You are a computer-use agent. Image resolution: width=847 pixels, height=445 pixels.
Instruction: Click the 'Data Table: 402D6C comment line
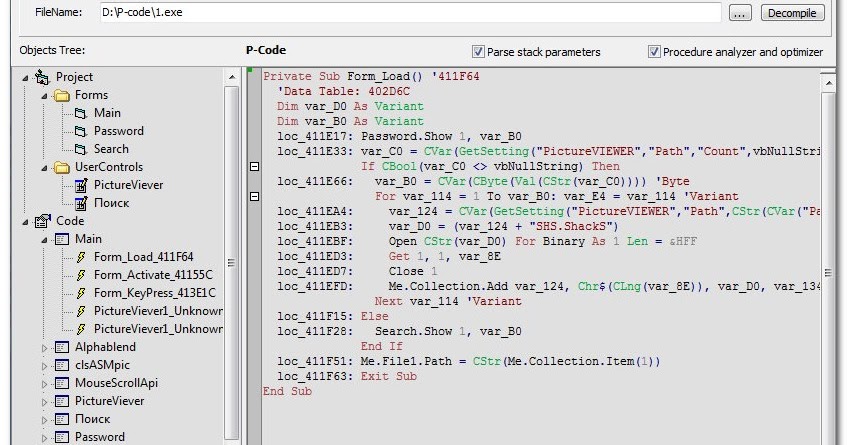[343, 91]
